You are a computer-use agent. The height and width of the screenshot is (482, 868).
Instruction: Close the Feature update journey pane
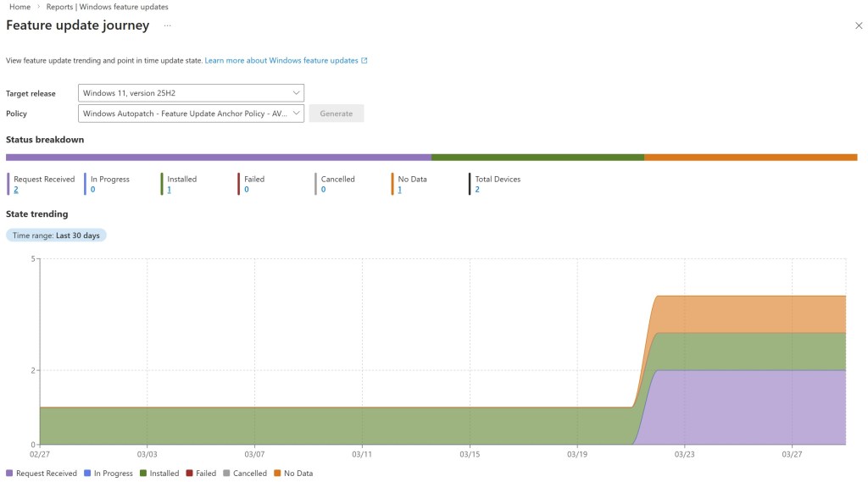(859, 26)
